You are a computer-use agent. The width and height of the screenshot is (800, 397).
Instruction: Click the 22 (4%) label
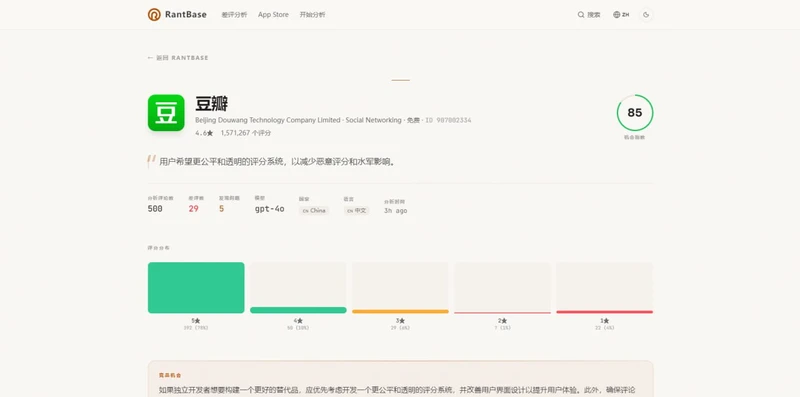(604, 328)
